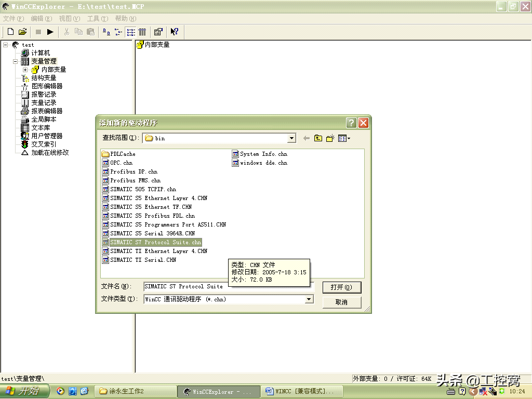The image size is (532, 399).
Task: Select the OPC.chn driver file
Action: [x=121, y=163]
